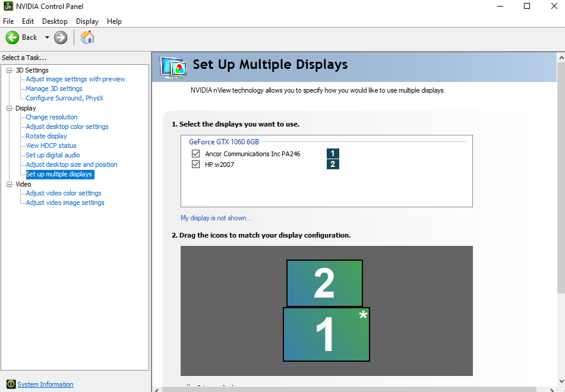Viewport: 565px width, 392px height.
Task: Click the My display is not shown link
Action: pyautogui.click(x=216, y=218)
